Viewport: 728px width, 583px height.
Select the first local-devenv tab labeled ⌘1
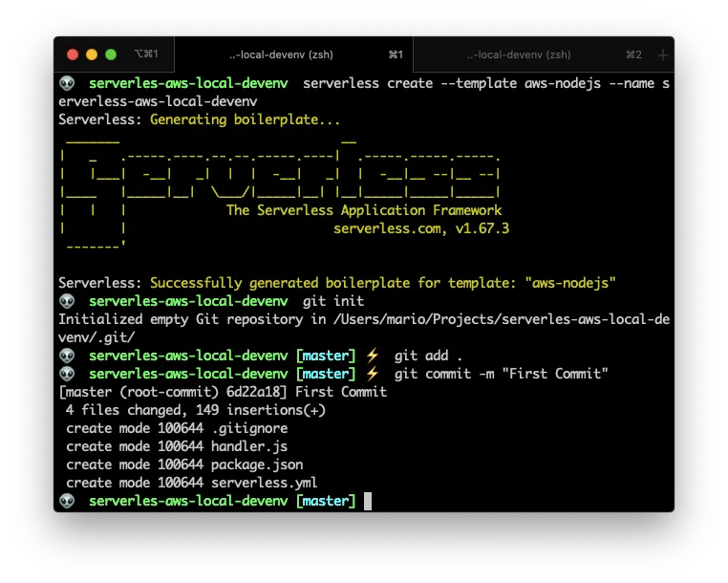click(x=293, y=54)
